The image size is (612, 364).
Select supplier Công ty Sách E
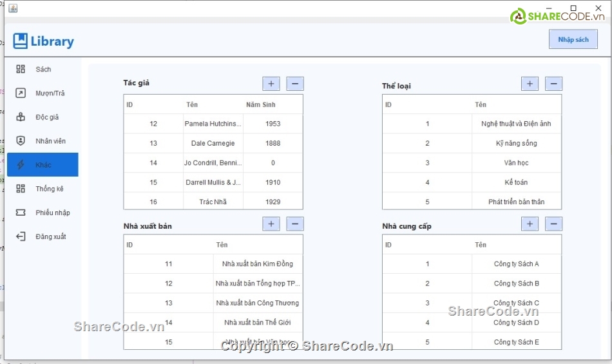tap(472, 341)
